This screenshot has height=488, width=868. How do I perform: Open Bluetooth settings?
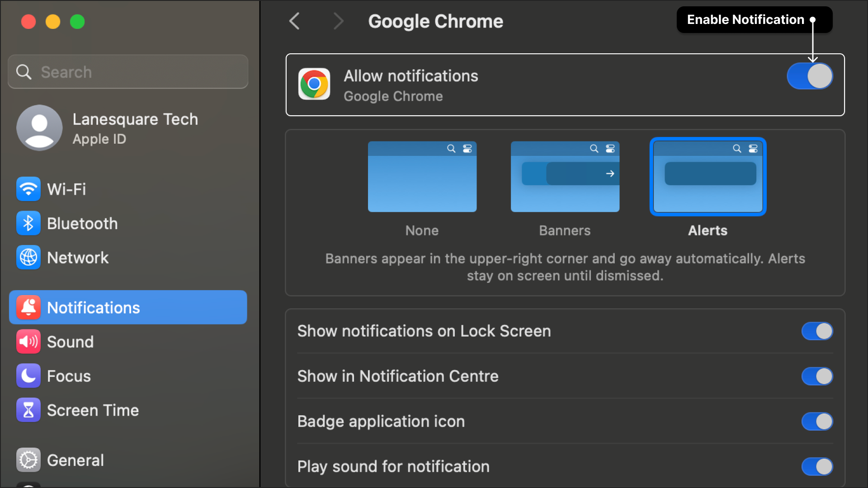click(128, 223)
